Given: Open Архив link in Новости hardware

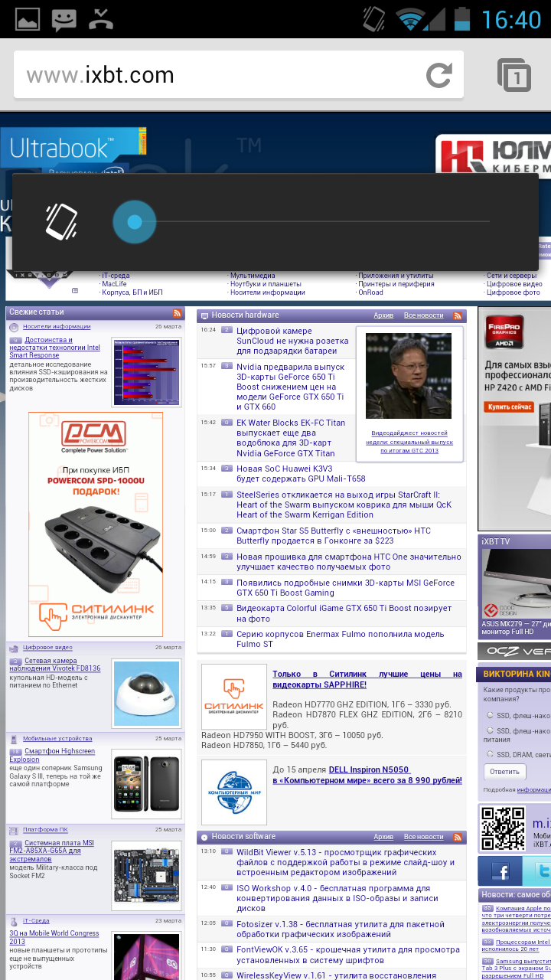Looking at the screenshot, I should [383, 315].
